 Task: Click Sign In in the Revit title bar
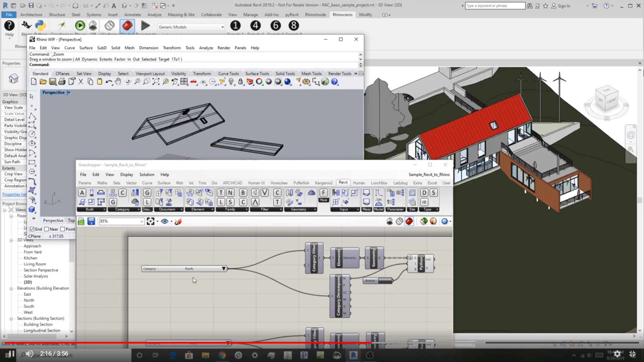pyautogui.click(x=564, y=6)
